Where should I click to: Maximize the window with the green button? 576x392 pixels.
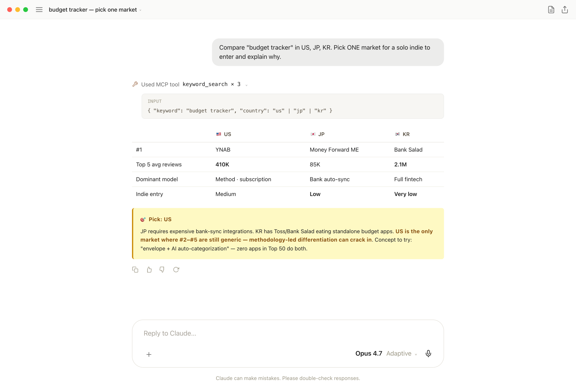(x=25, y=10)
